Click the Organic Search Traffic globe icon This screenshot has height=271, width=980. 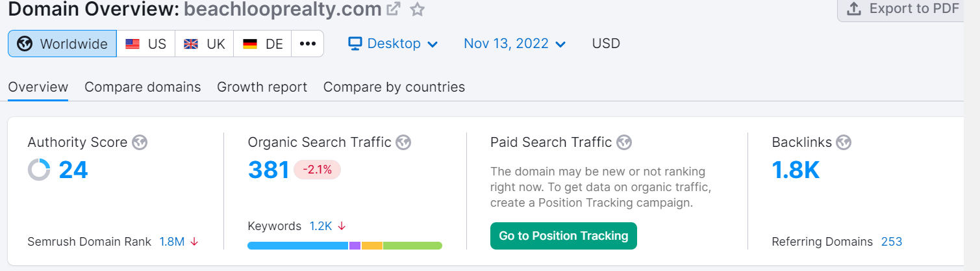(x=403, y=142)
